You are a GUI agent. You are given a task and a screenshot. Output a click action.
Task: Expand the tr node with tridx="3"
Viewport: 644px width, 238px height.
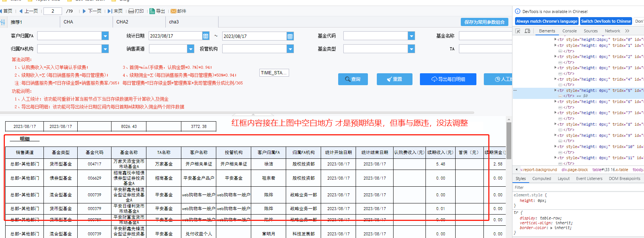coord(556,68)
